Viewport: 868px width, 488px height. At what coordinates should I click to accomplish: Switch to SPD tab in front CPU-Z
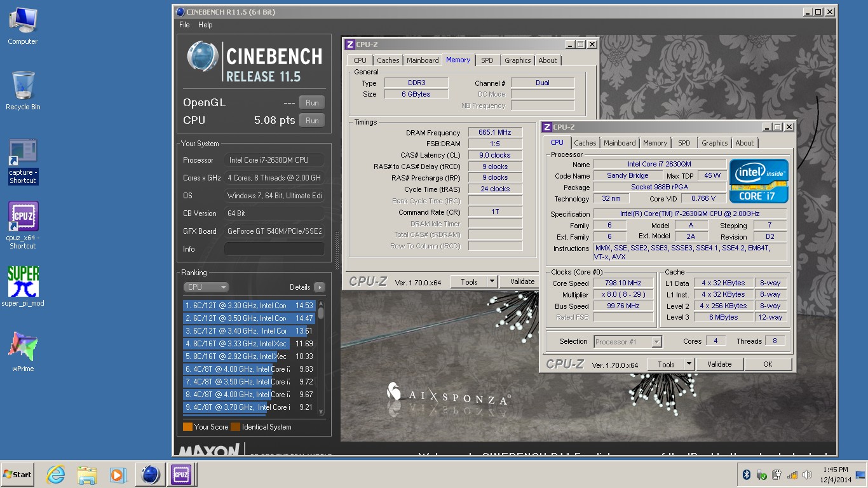[x=684, y=143]
